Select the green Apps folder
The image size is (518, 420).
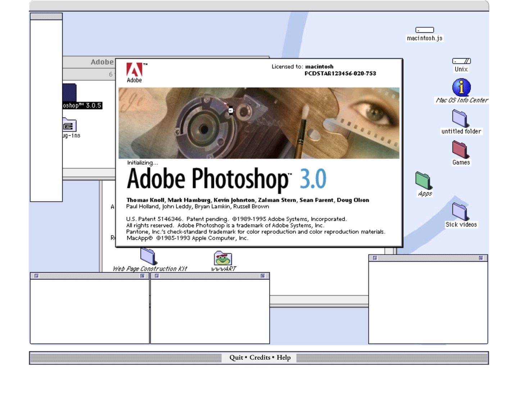pyautogui.click(x=423, y=181)
